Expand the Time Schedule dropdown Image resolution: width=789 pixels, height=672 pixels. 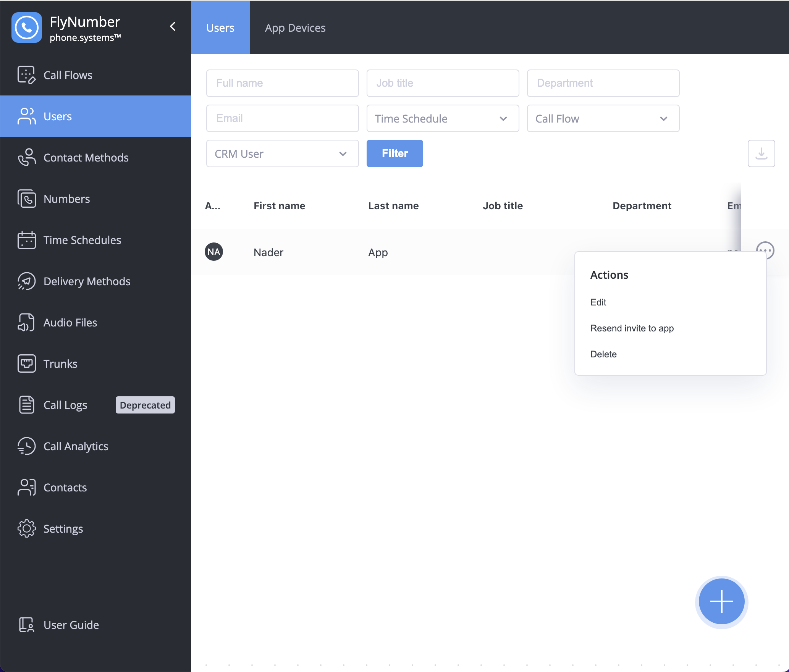click(443, 118)
